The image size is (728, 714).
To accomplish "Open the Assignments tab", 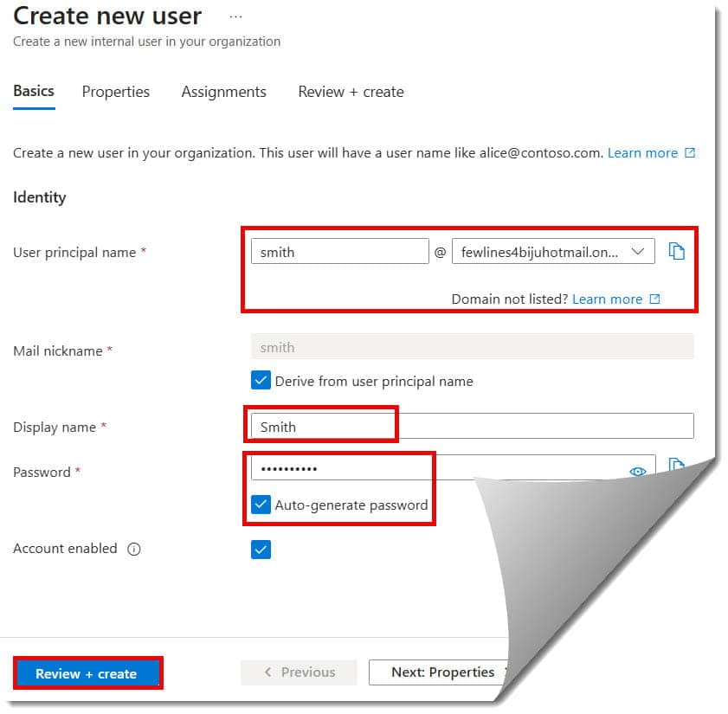I will [223, 91].
